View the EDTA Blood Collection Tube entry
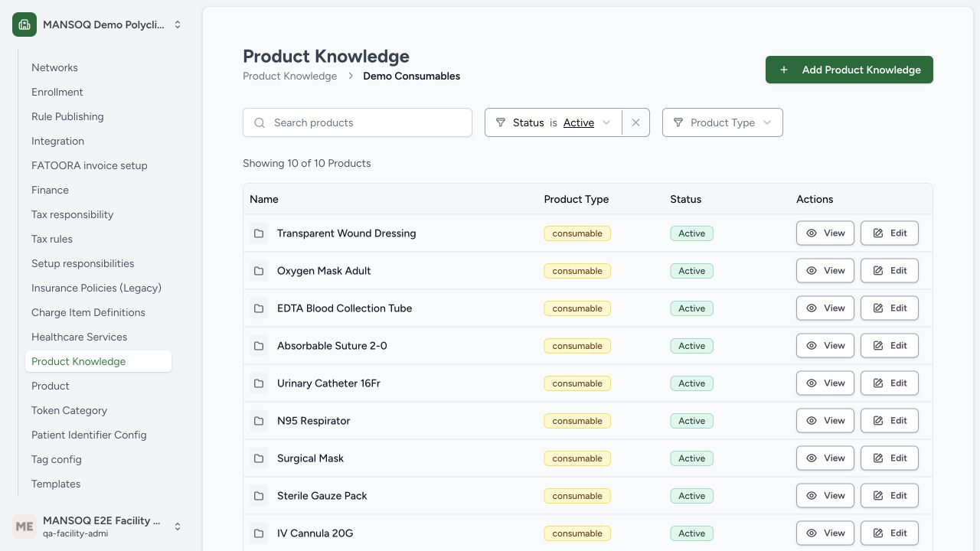980x551 pixels. click(825, 308)
